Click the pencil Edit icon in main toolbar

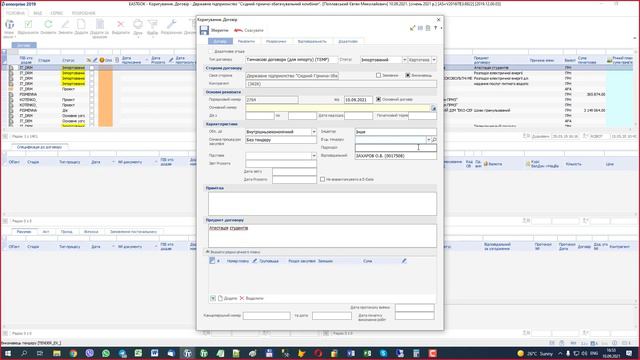(x=65, y=24)
